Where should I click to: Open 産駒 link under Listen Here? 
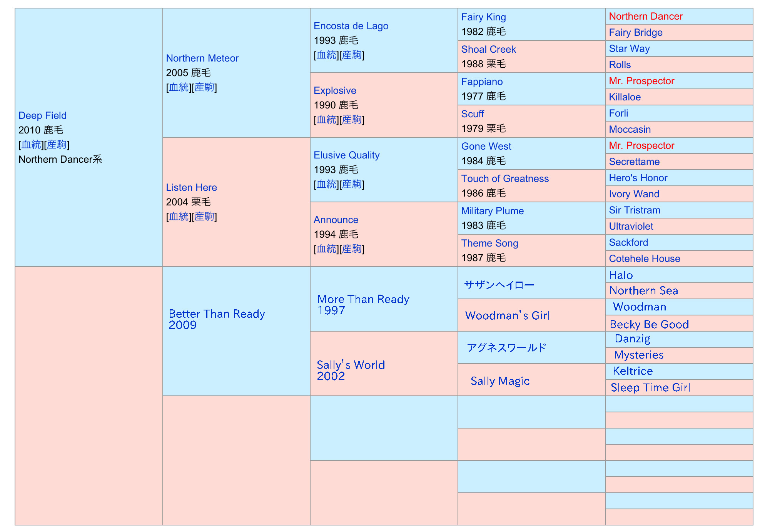pyautogui.click(x=204, y=217)
